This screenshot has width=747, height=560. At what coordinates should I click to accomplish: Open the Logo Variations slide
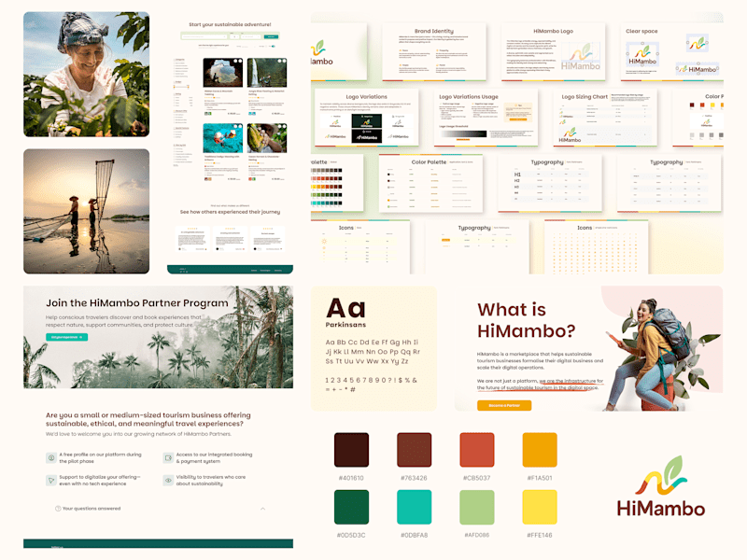coord(366,118)
